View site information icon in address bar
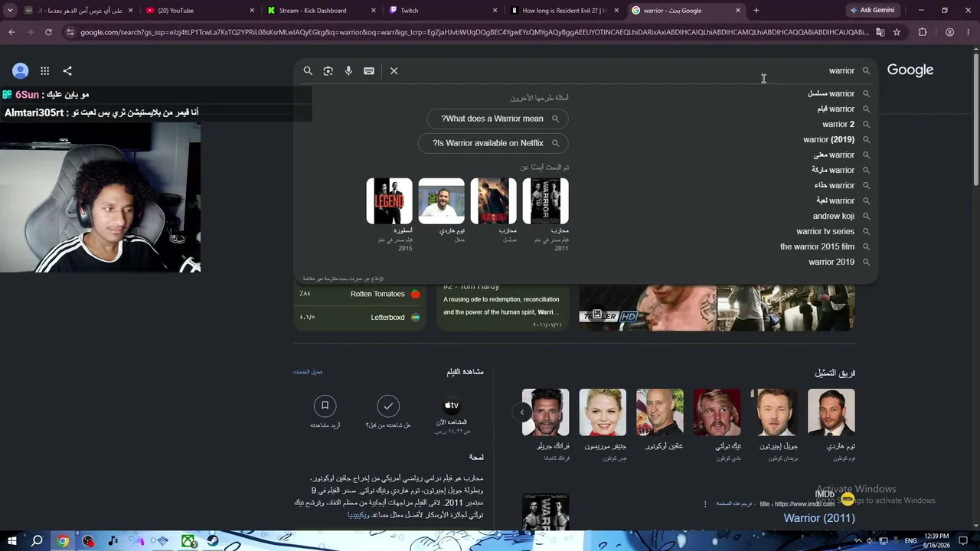 (x=70, y=32)
